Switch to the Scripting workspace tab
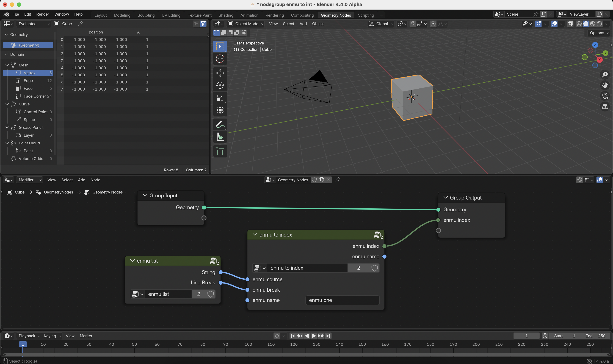This screenshot has width=613, height=364. point(366,15)
